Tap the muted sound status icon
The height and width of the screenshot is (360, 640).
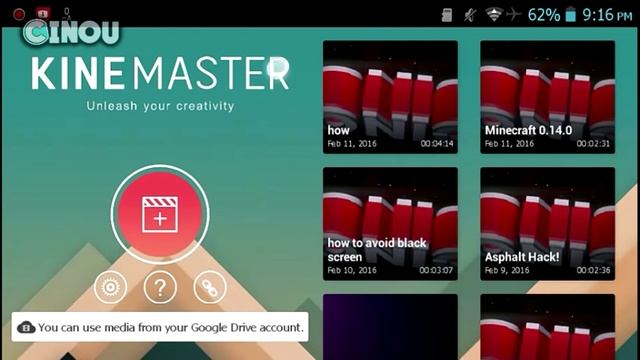point(470,15)
